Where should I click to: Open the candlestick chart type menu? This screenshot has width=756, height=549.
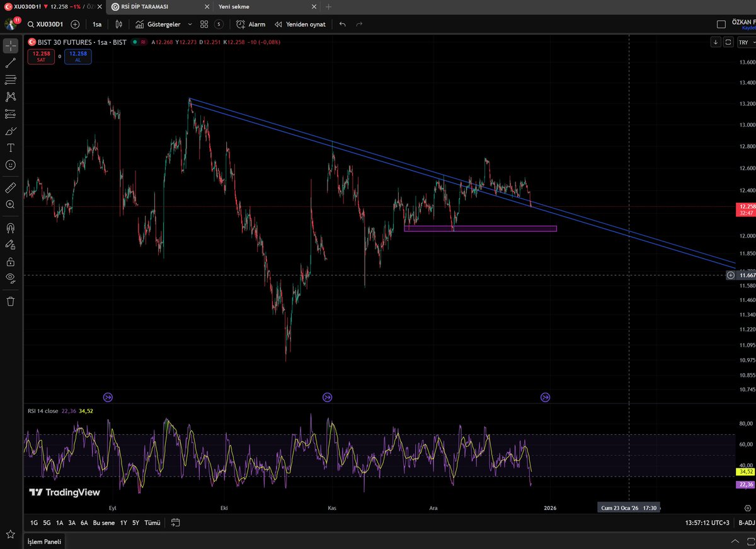tap(118, 24)
